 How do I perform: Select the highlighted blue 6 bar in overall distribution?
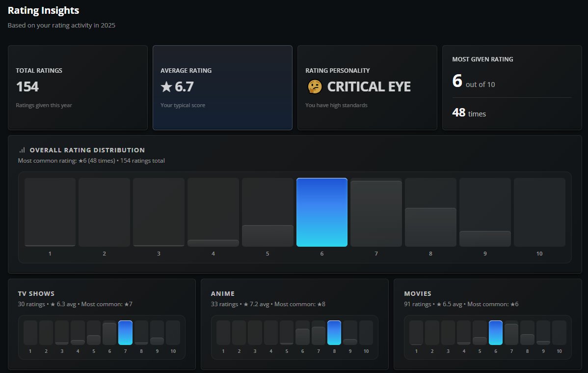pos(322,212)
